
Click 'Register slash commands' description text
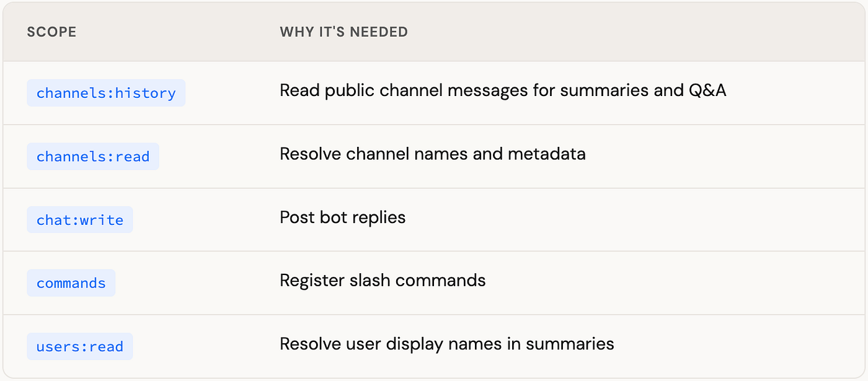(x=383, y=281)
